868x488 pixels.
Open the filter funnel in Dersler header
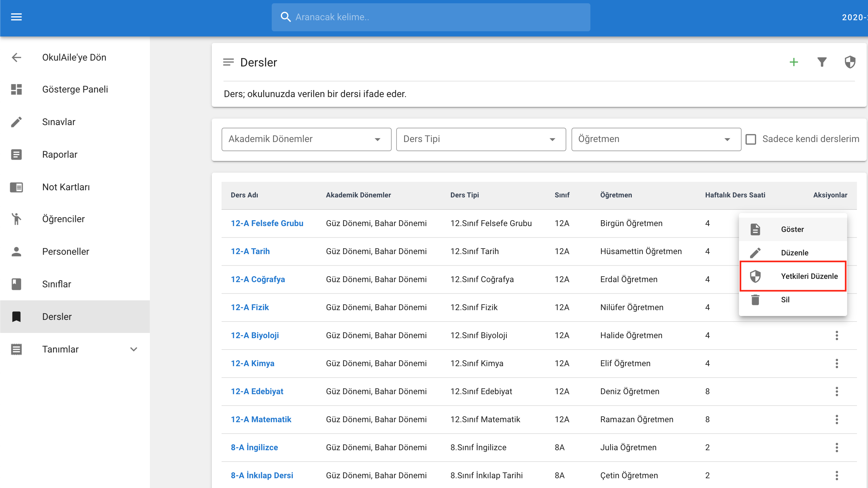tap(822, 62)
